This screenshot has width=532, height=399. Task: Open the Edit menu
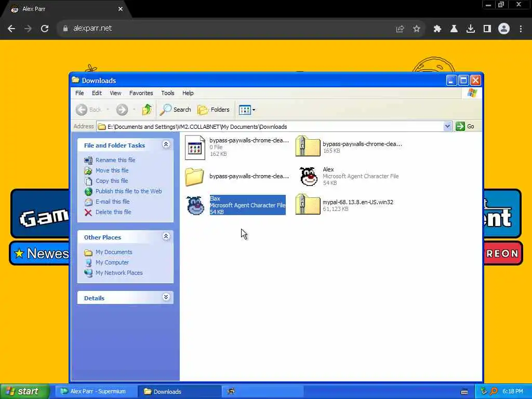(97, 93)
